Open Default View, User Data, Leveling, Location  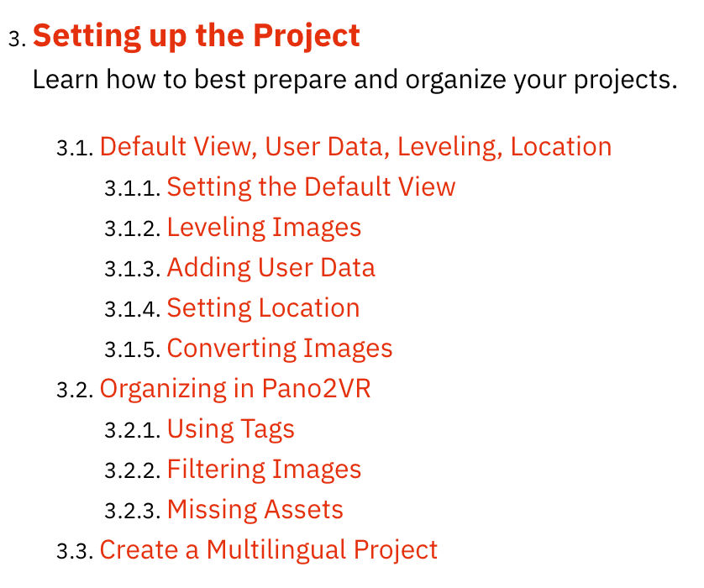tap(355, 147)
